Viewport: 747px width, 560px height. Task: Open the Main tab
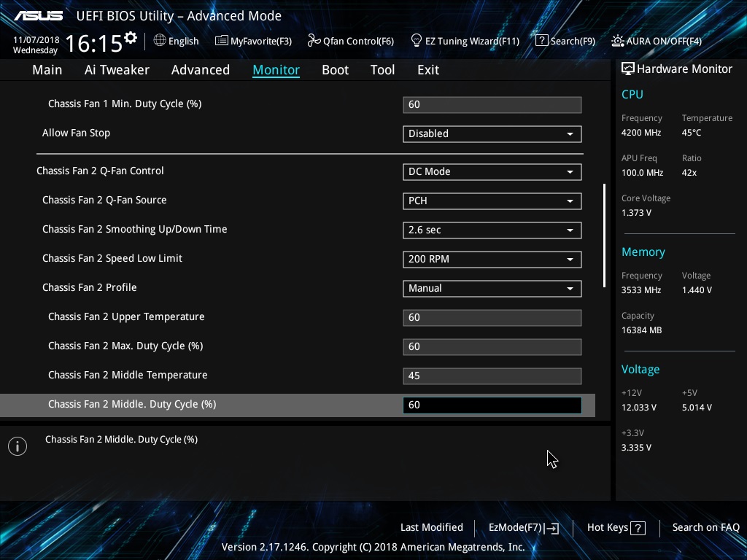click(x=47, y=70)
